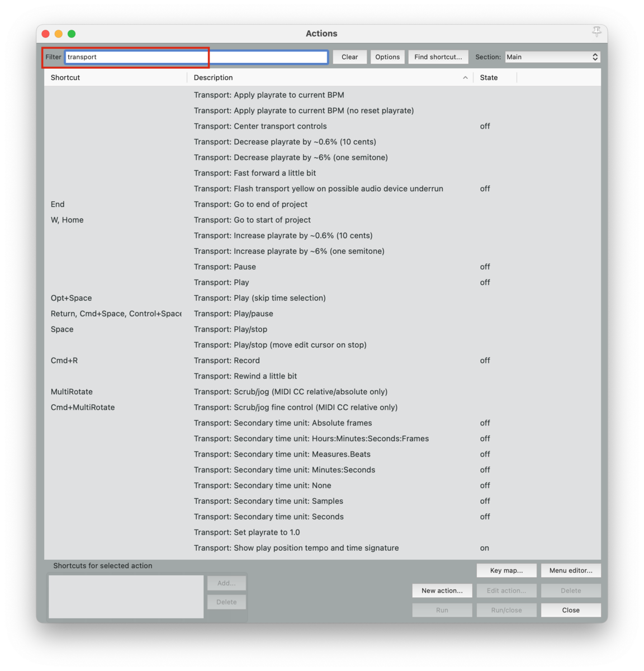Click the End shortcut cell
The width and height of the screenshot is (644, 671).
click(x=58, y=205)
